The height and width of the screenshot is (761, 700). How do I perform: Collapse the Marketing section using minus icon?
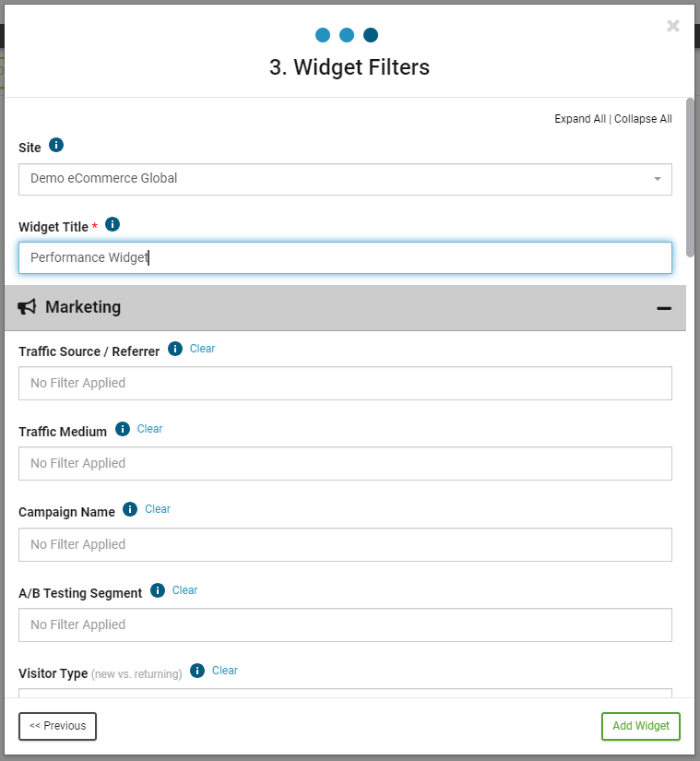664,308
